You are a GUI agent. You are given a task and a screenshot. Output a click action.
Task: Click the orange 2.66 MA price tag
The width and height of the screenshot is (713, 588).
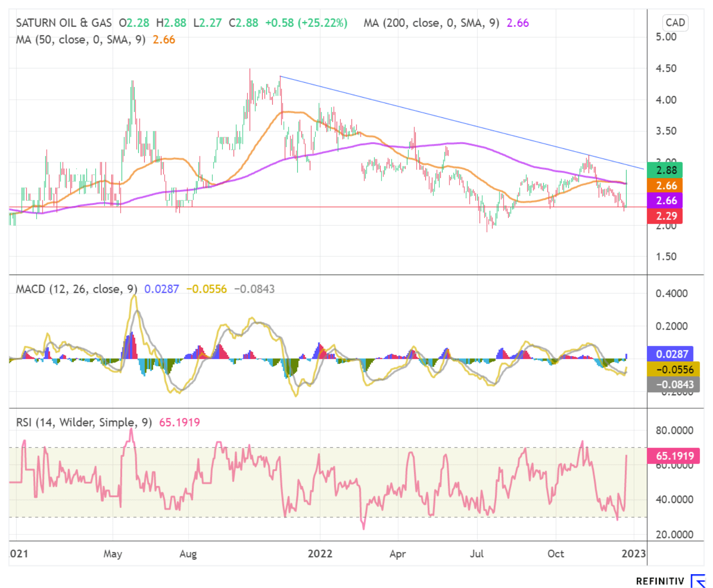coord(665,186)
